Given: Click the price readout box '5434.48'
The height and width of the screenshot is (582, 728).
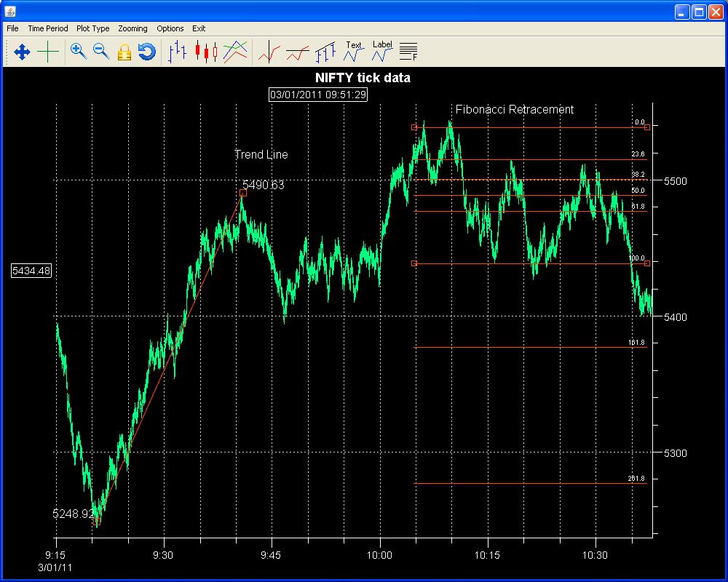Looking at the screenshot, I should (31, 271).
